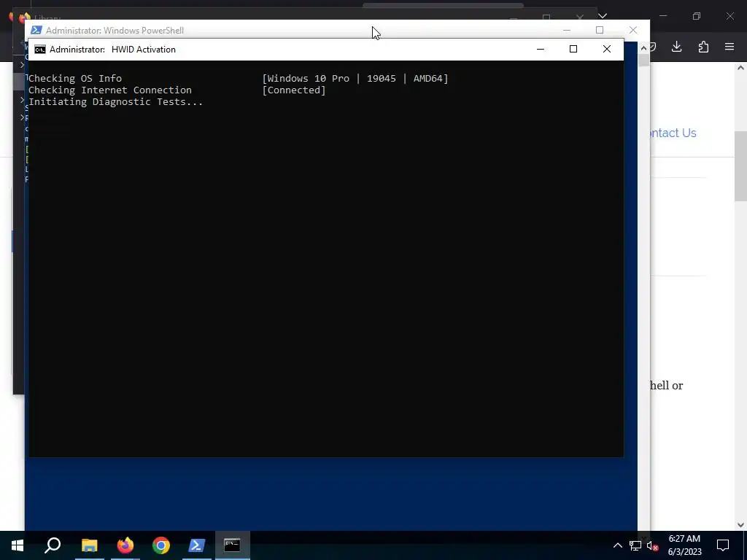Open the Firefox downloads panel icon

676,47
